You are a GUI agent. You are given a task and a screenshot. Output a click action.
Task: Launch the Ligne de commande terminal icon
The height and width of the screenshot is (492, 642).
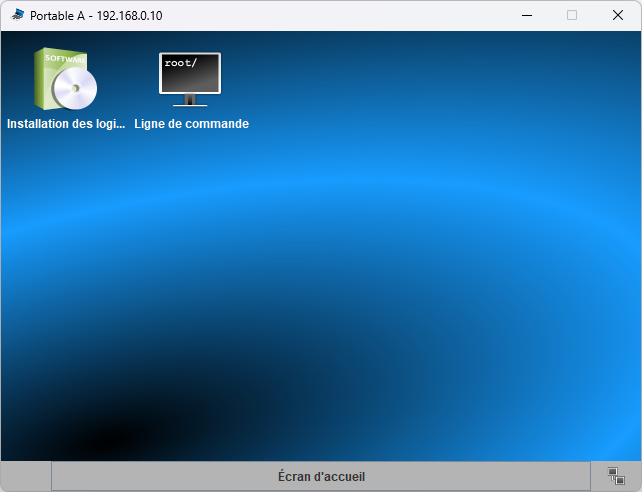[190, 80]
